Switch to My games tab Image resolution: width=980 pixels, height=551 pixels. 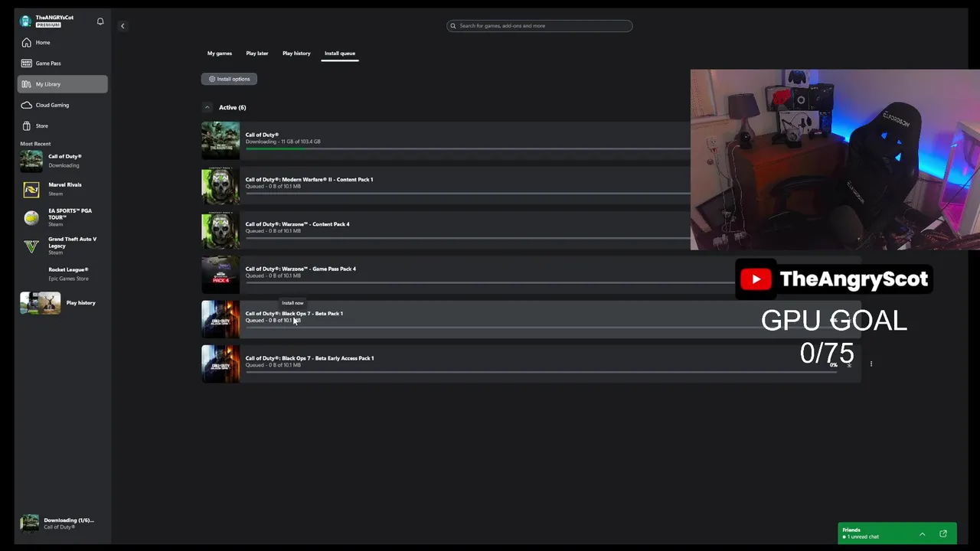pyautogui.click(x=220, y=54)
